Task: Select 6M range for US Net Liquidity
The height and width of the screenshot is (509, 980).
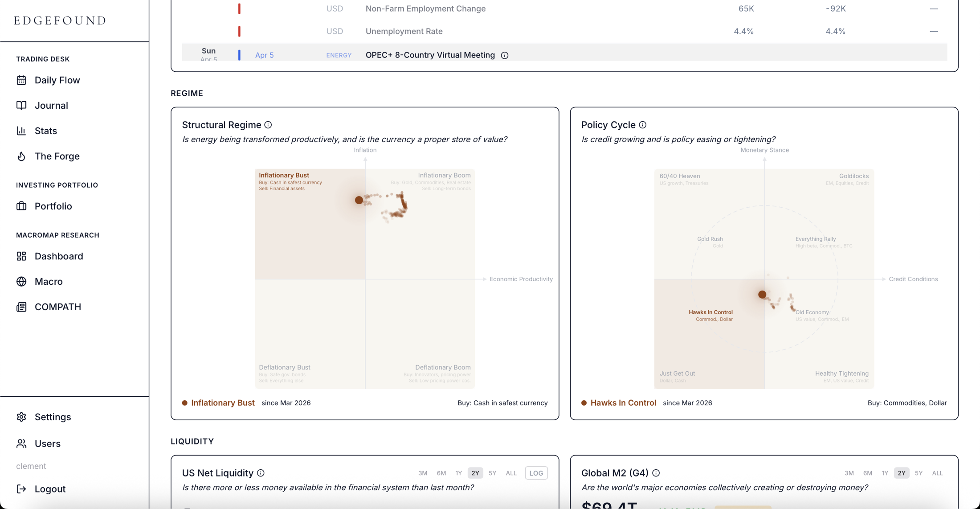Action: click(x=441, y=473)
